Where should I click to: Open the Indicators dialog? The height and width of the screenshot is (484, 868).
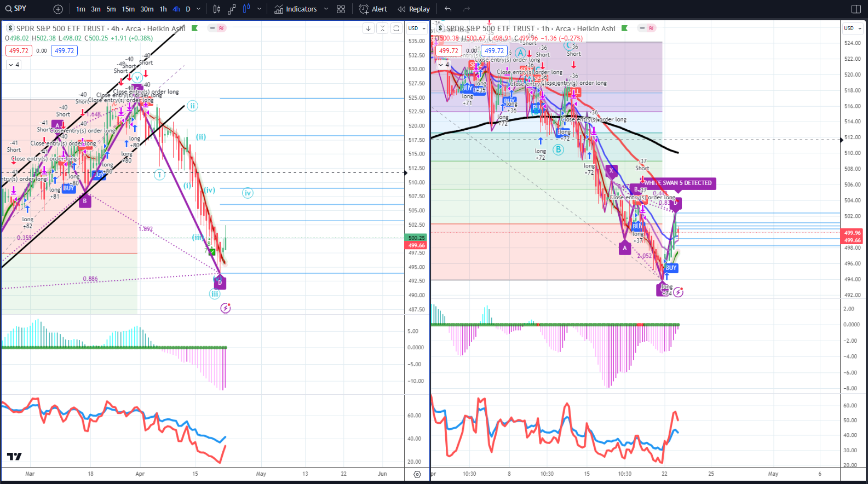pos(296,9)
